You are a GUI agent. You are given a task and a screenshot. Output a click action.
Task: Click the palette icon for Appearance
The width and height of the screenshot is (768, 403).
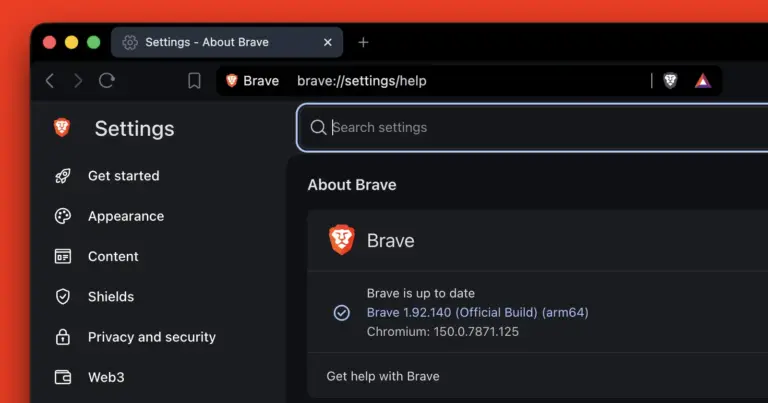[x=63, y=216]
